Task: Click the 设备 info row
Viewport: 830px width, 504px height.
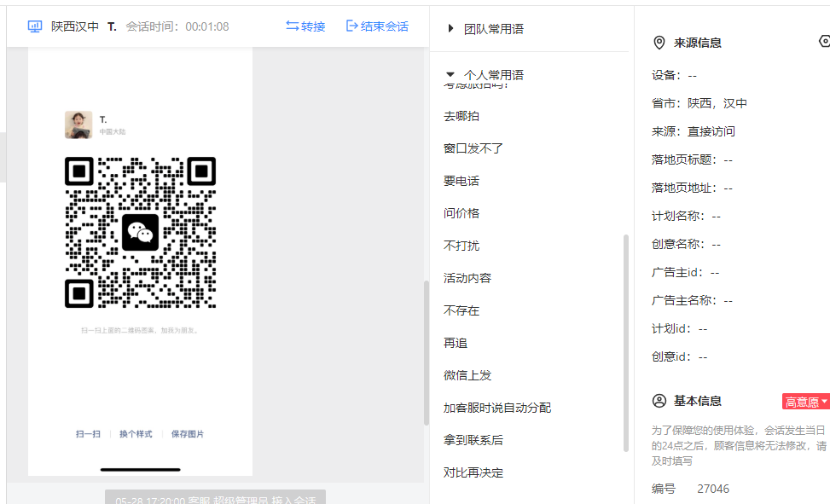Action: point(675,75)
